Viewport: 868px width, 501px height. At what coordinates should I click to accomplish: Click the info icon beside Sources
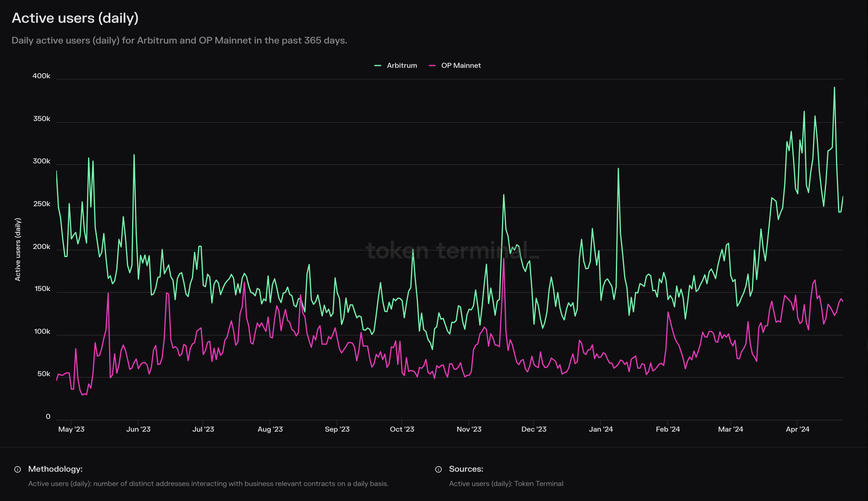[438, 469]
